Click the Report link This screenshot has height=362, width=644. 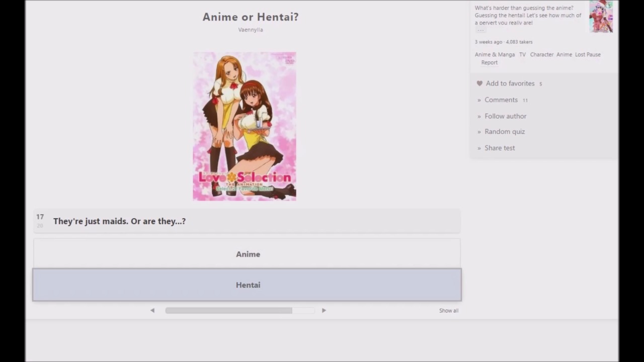489,62
